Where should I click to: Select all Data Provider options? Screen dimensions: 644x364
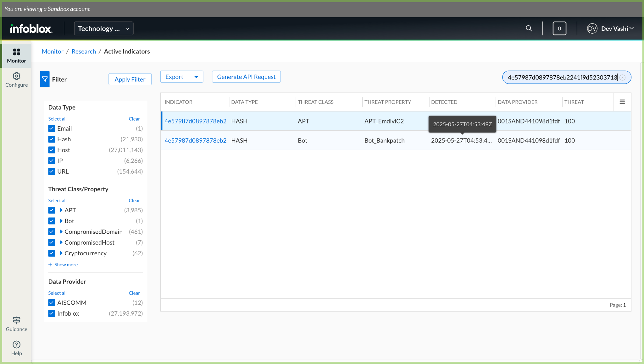pyautogui.click(x=57, y=293)
